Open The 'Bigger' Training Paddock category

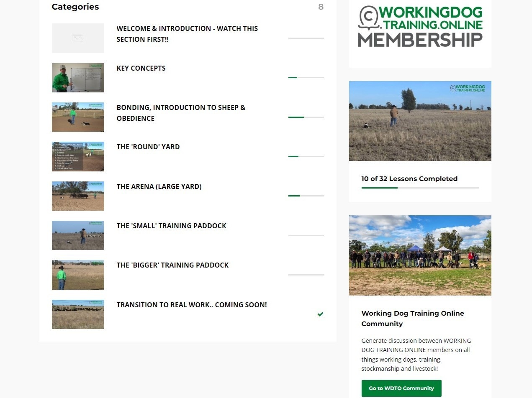pyautogui.click(x=173, y=265)
